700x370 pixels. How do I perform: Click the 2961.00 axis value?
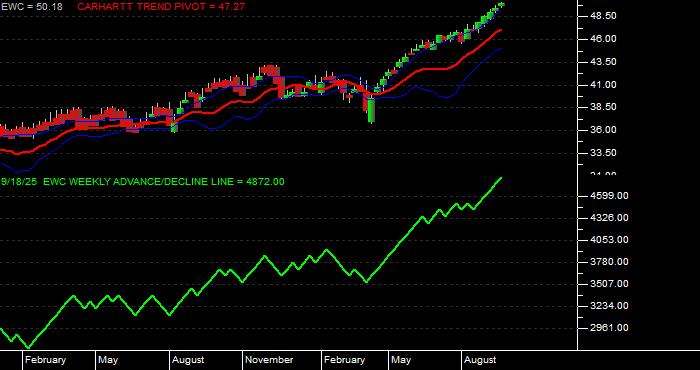tap(609, 328)
